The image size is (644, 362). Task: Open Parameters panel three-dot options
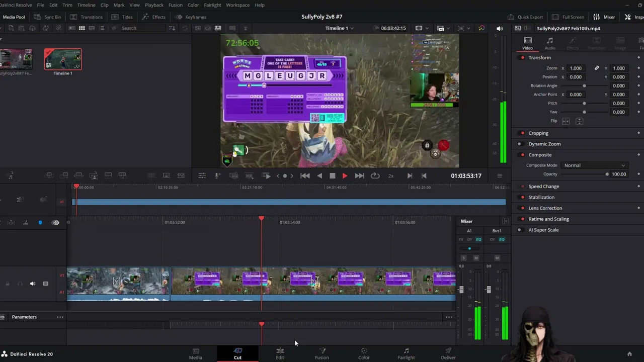60,317
